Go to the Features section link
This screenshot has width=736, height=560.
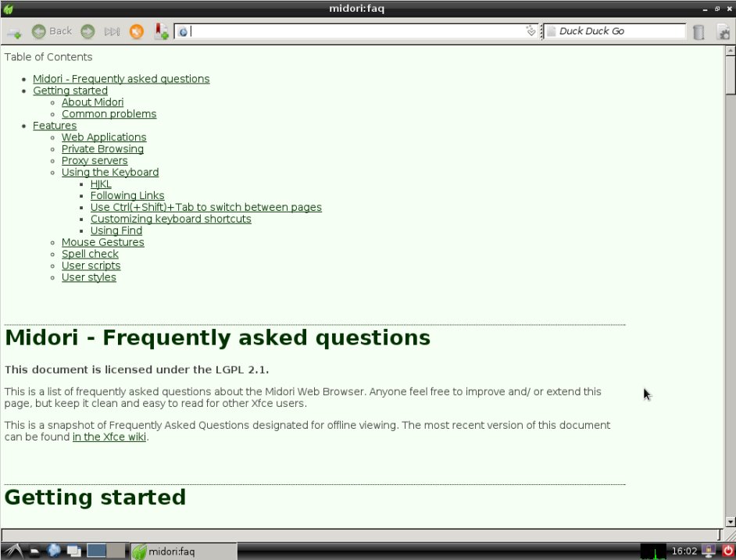pos(55,126)
